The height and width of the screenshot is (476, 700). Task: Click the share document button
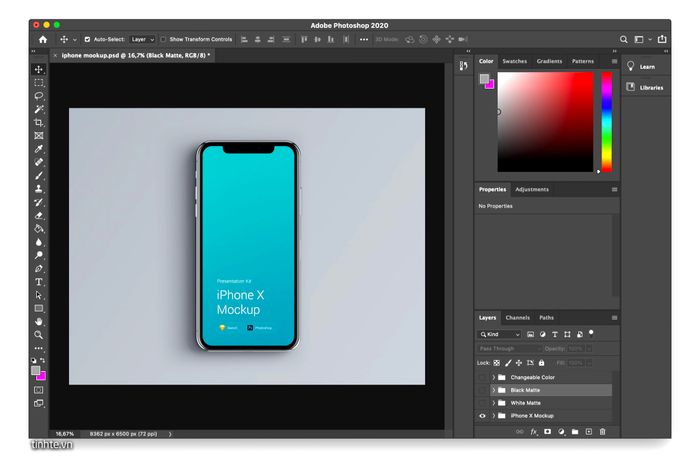coord(662,39)
